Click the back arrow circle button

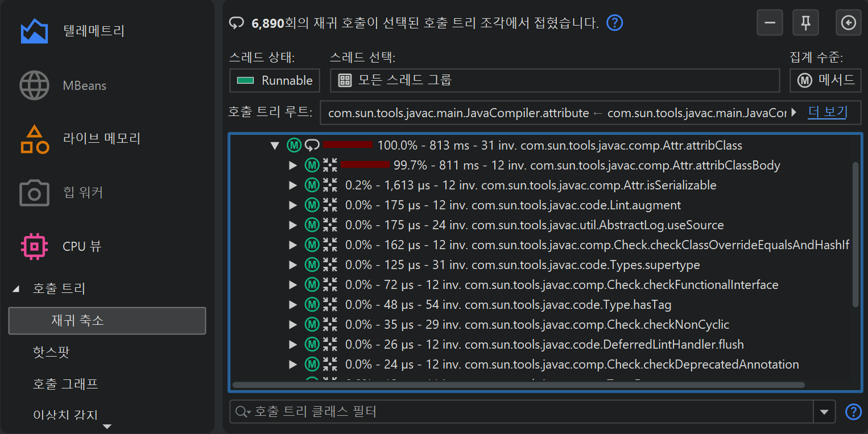coord(848,23)
